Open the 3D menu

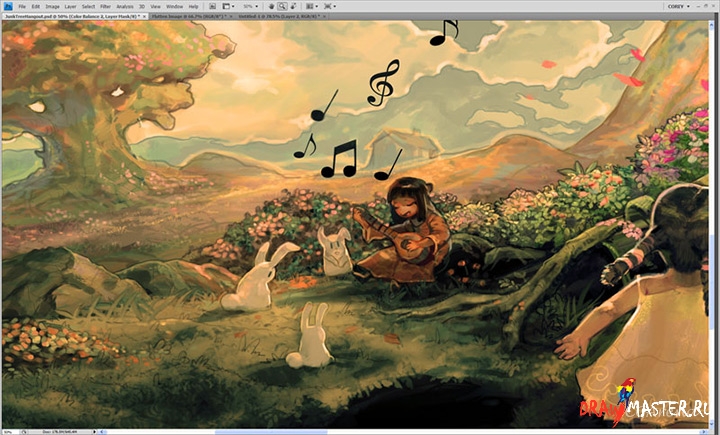pyautogui.click(x=142, y=6)
